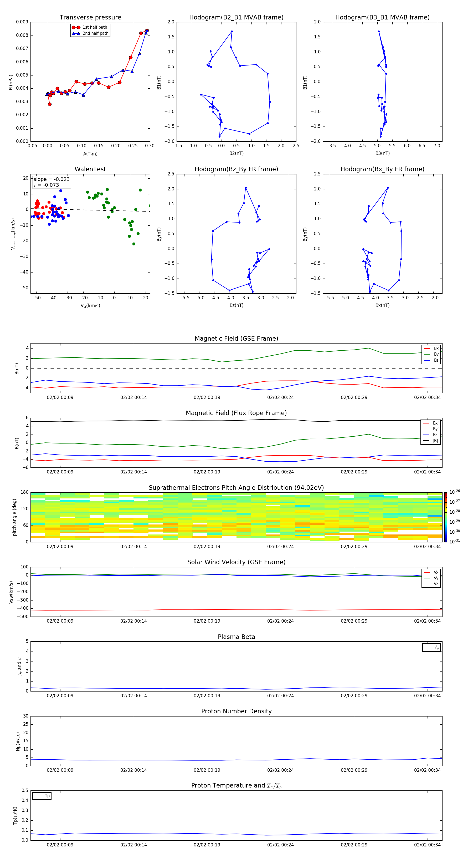Select the 'B3(nT)' x-axis label

pyautogui.click(x=382, y=154)
